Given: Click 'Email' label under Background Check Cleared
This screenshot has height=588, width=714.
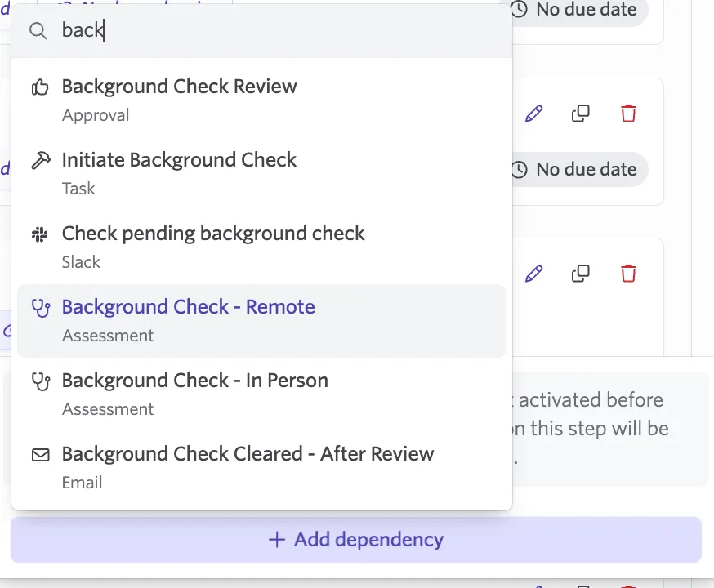Looking at the screenshot, I should [82, 483].
